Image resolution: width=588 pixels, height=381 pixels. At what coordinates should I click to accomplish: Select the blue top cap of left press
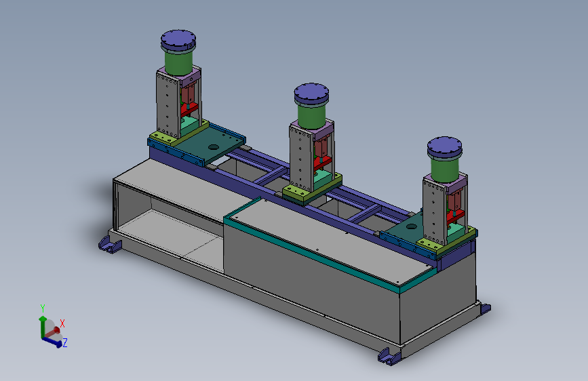point(178,41)
